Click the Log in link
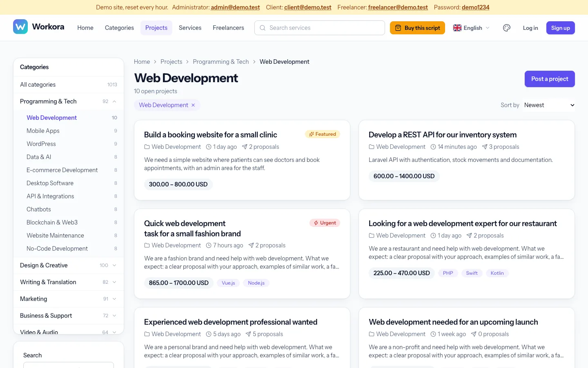The height and width of the screenshot is (368, 588). point(530,28)
